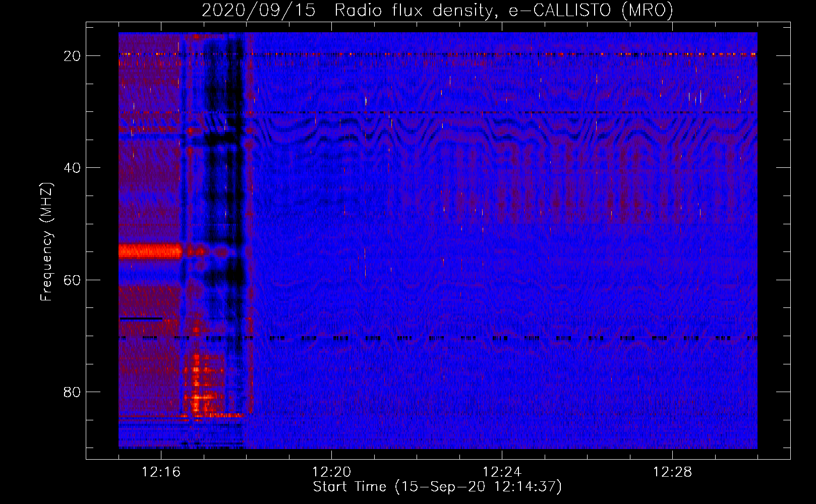Click the '12:24' time tick label
The image size is (816, 504).
(x=502, y=472)
